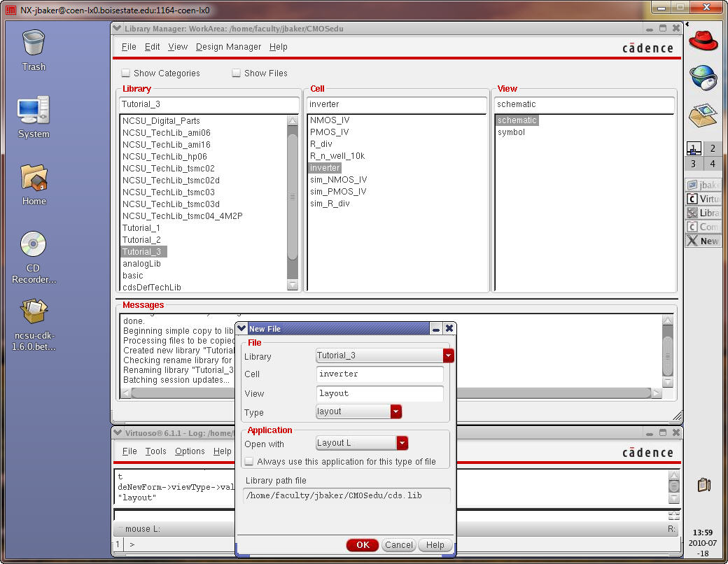
Task: Open the Home folder icon
Action: point(34,178)
